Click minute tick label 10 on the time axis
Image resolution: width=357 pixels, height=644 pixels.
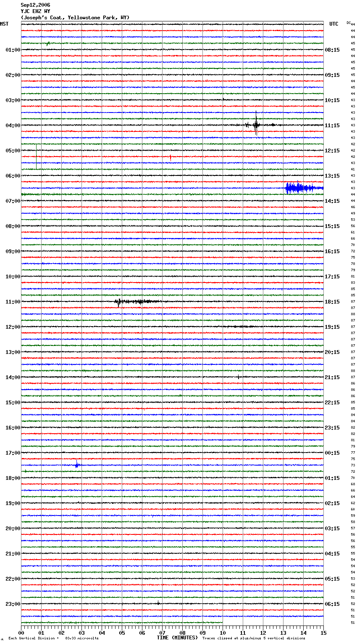click(x=223, y=633)
